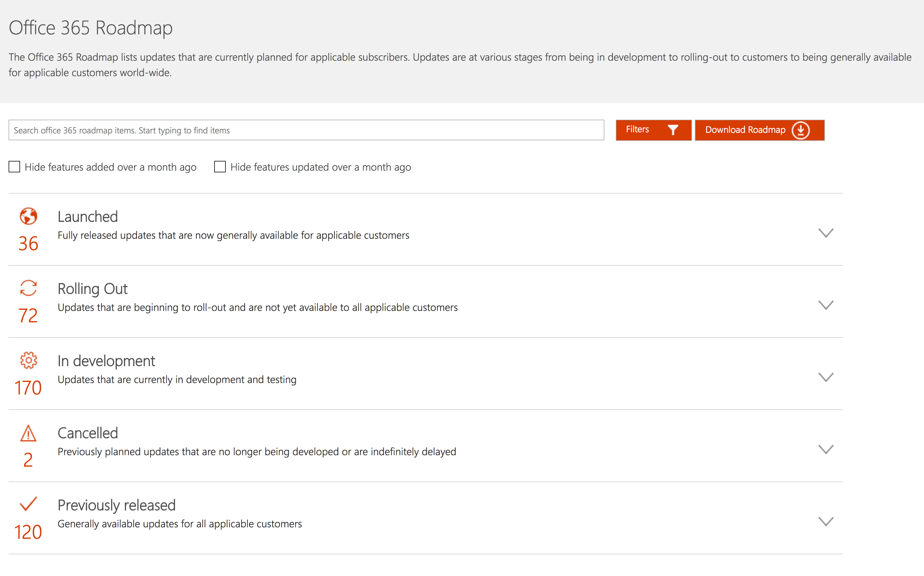Click the Download Roadmap button
924x576 pixels.
759,130
